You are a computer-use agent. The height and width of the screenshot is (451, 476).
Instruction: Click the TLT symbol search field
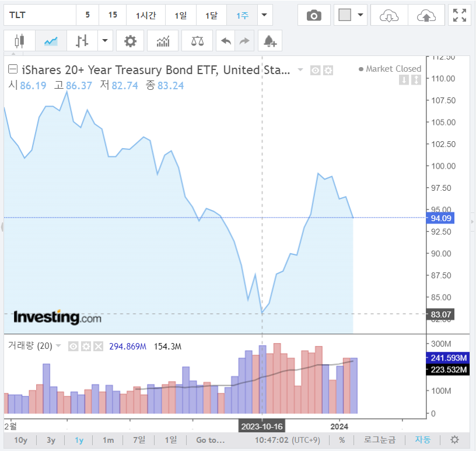pyautogui.click(x=40, y=15)
